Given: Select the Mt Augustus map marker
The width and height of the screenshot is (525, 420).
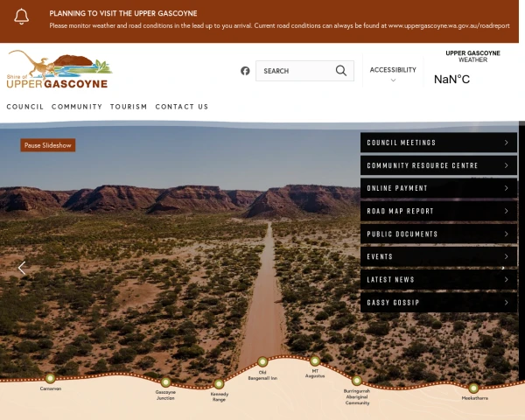Looking at the screenshot, I should point(315,360).
